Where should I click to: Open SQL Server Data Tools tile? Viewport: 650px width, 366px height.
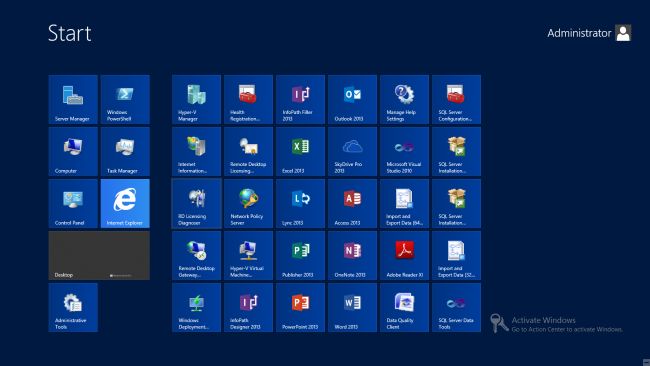(x=456, y=308)
